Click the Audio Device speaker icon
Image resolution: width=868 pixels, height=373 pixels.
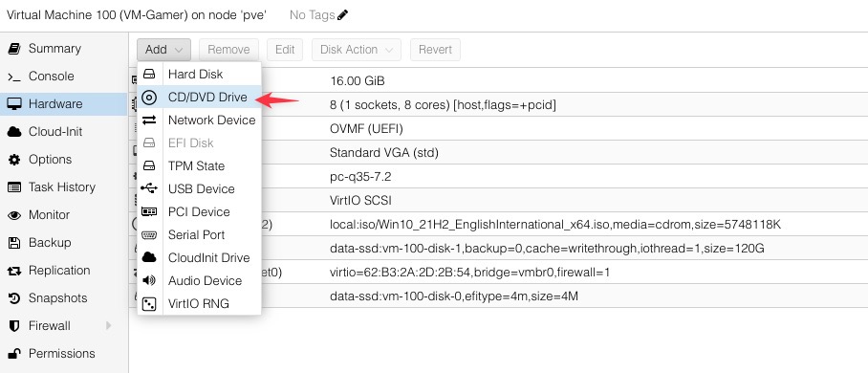pyautogui.click(x=149, y=280)
